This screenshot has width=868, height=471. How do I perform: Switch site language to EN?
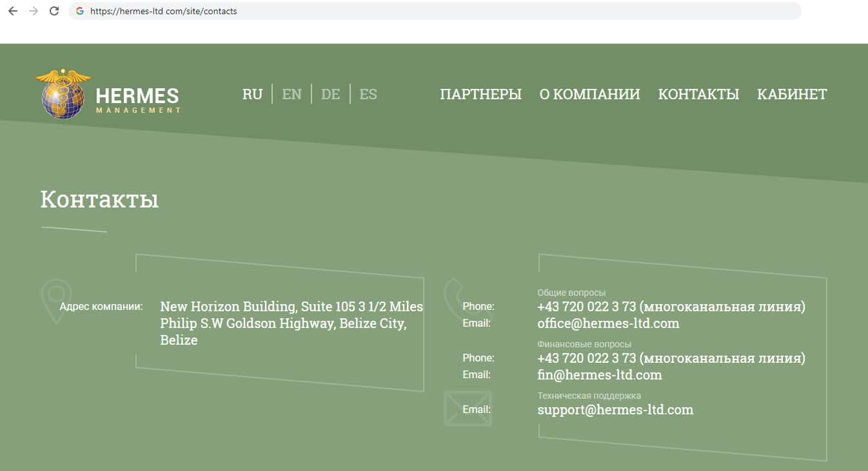point(291,94)
